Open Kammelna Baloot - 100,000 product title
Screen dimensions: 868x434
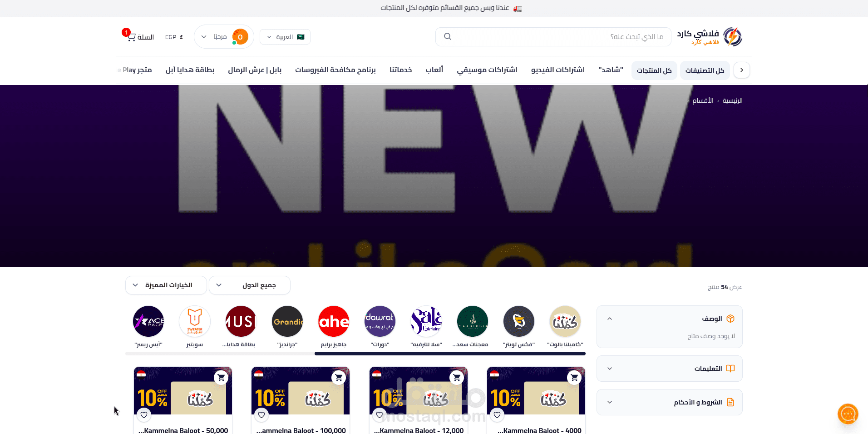point(301,430)
